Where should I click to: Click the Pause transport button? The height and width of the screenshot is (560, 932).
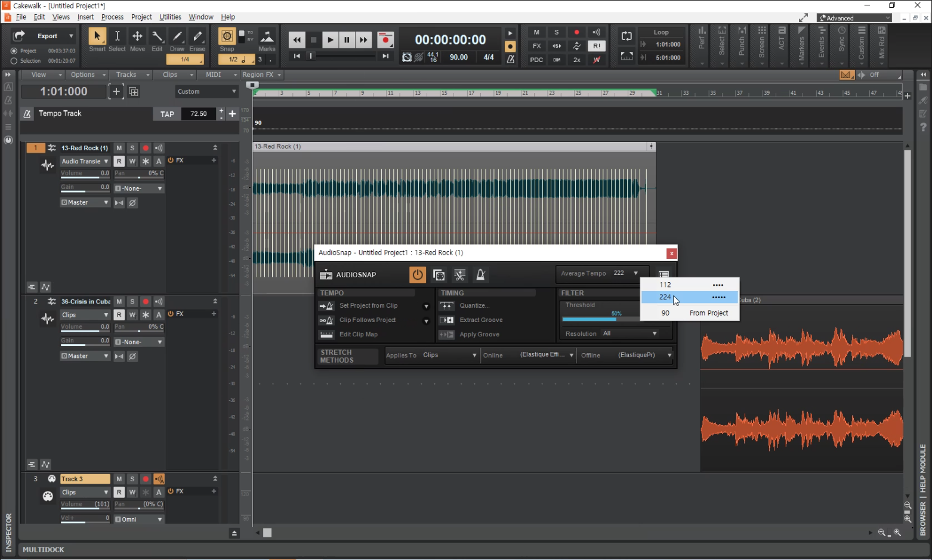tap(347, 40)
